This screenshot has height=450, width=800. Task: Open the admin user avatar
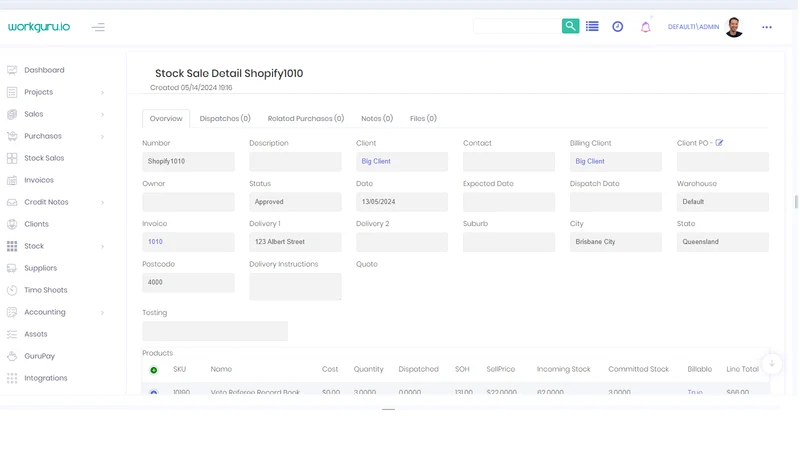(x=734, y=27)
